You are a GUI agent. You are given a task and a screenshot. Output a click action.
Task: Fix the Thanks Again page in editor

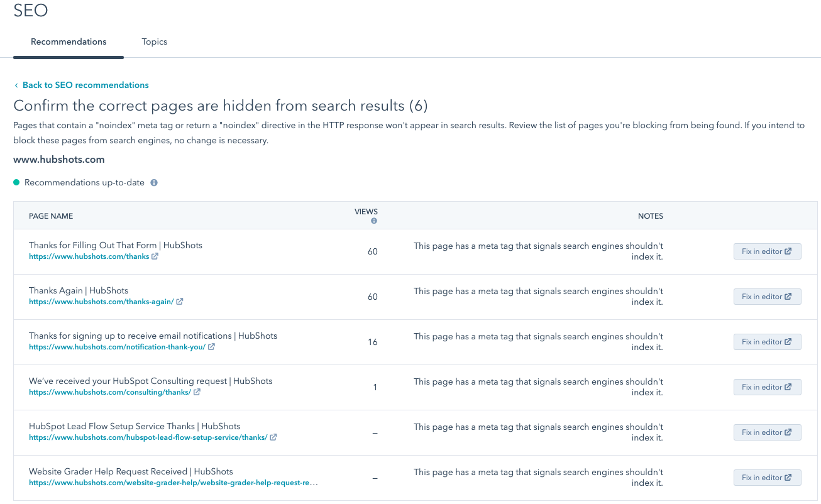pos(767,297)
